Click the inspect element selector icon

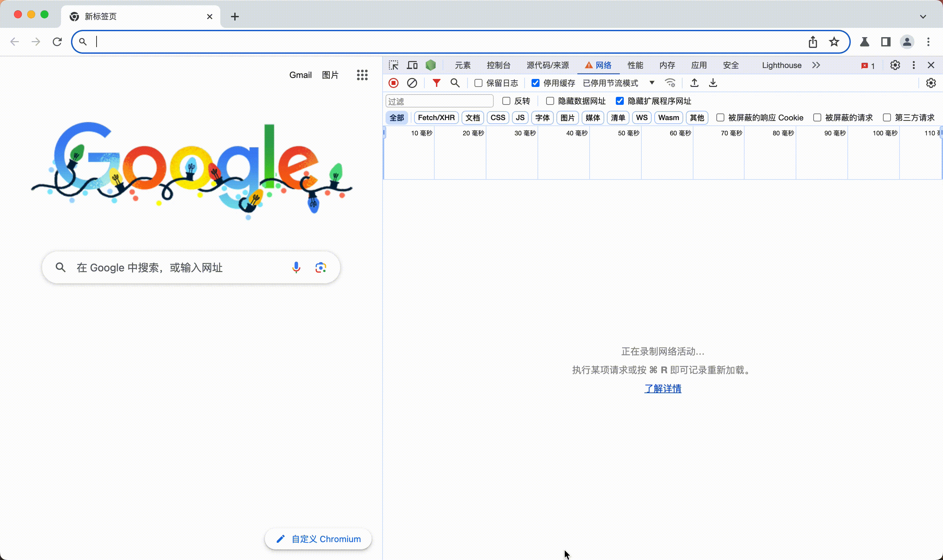[x=394, y=65]
